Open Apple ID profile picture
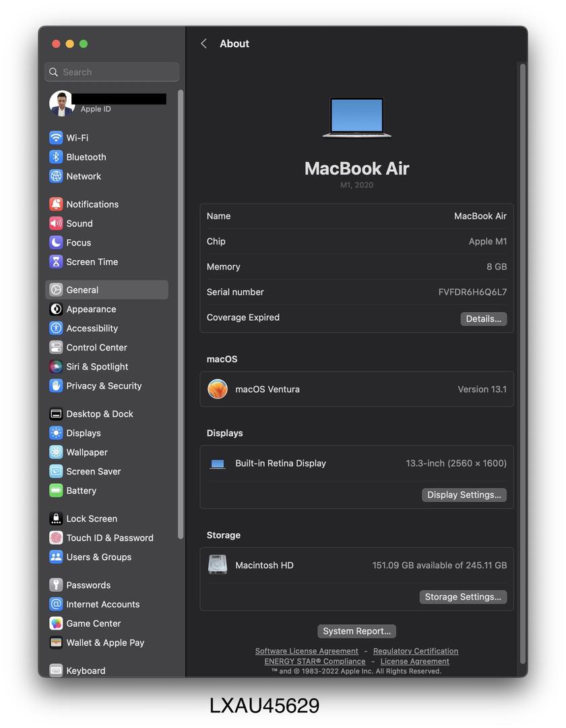The width and height of the screenshot is (566, 728). [x=61, y=103]
